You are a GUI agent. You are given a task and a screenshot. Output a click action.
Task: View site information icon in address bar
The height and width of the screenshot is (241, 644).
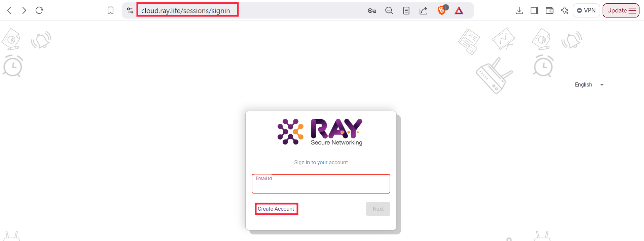pos(130,10)
